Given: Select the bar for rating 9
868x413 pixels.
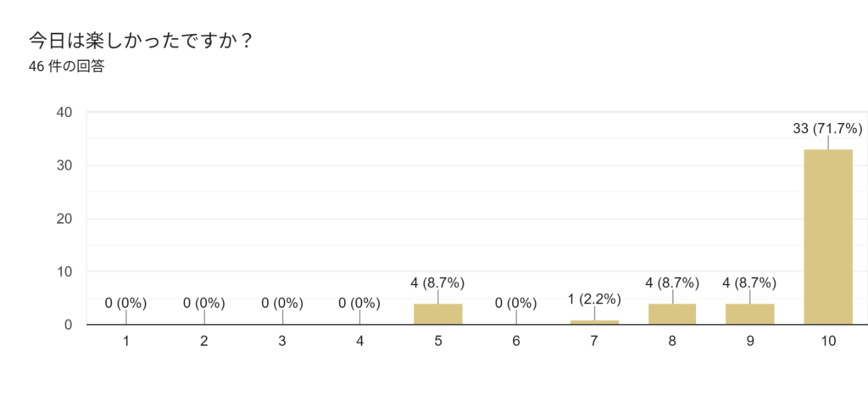Looking at the screenshot, I should pos(750,314).
